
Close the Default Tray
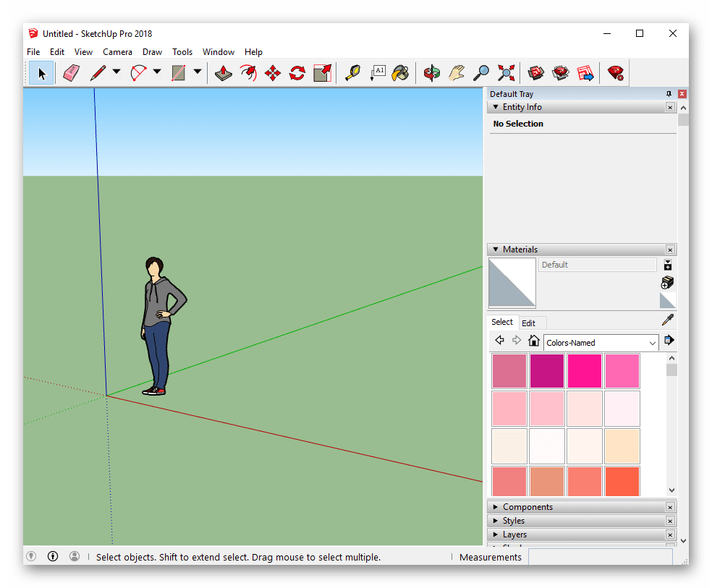click(682, 94)
